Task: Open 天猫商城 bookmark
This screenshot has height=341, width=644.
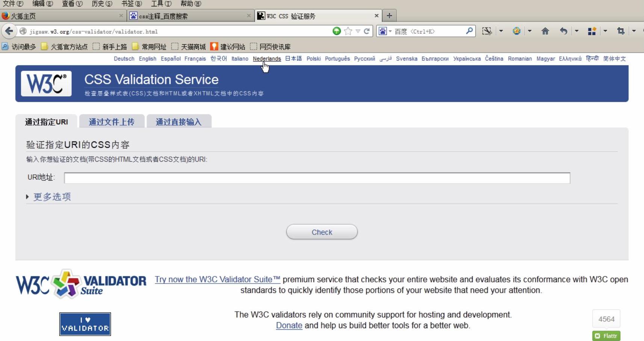Action: (189, 47)
